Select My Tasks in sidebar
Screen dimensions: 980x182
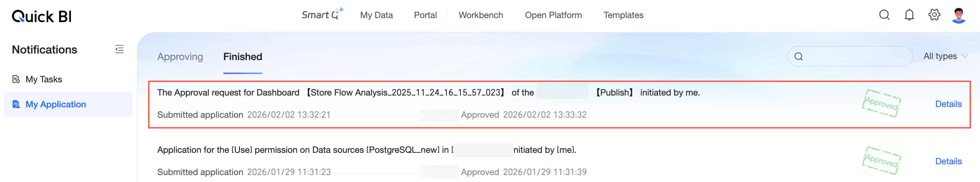tap(68, 80)
